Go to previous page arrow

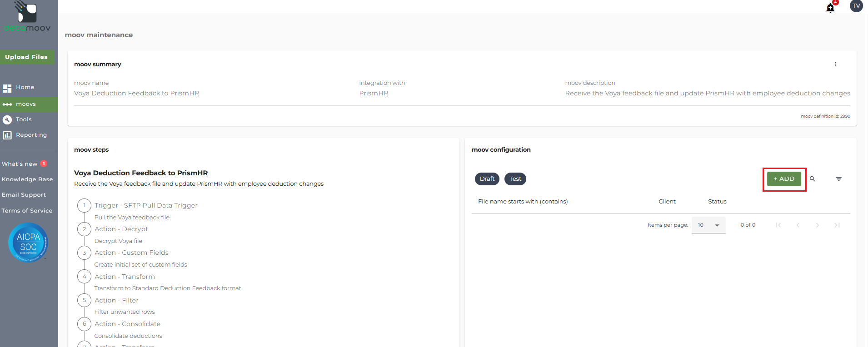click(x=798, y=225)
